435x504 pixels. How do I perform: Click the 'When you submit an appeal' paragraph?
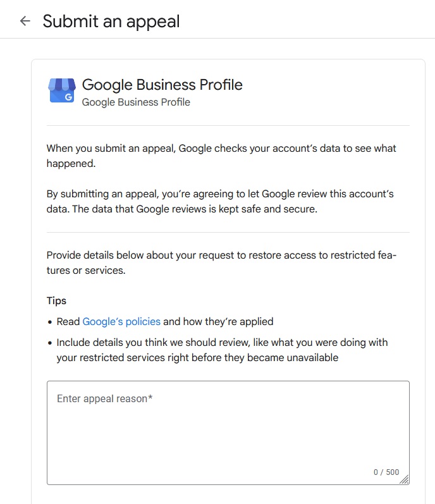(221, 156)
